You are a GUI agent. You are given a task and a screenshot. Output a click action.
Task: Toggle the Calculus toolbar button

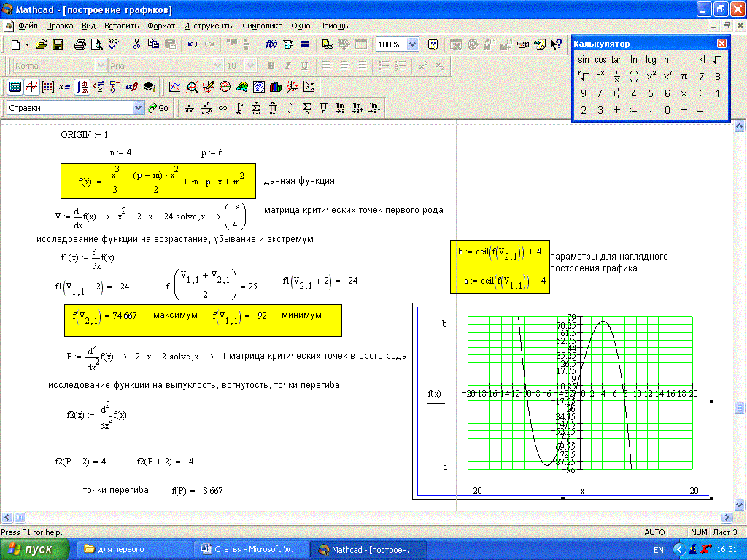(x=82, y=87)
